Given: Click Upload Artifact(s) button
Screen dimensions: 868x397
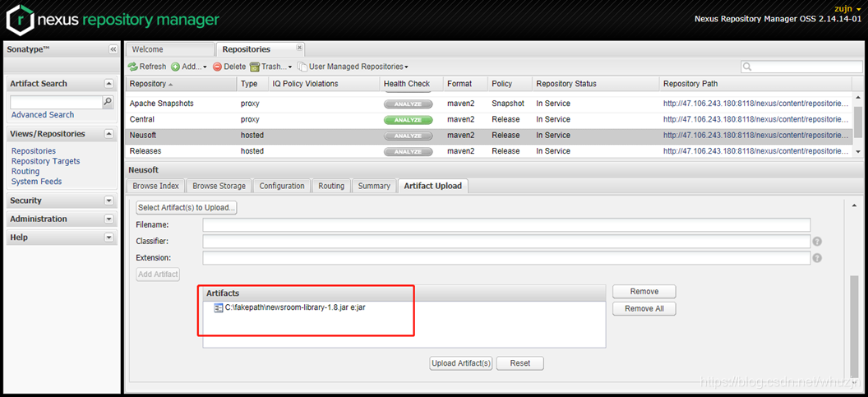Looking at the screenshot, I should point(461,363).
